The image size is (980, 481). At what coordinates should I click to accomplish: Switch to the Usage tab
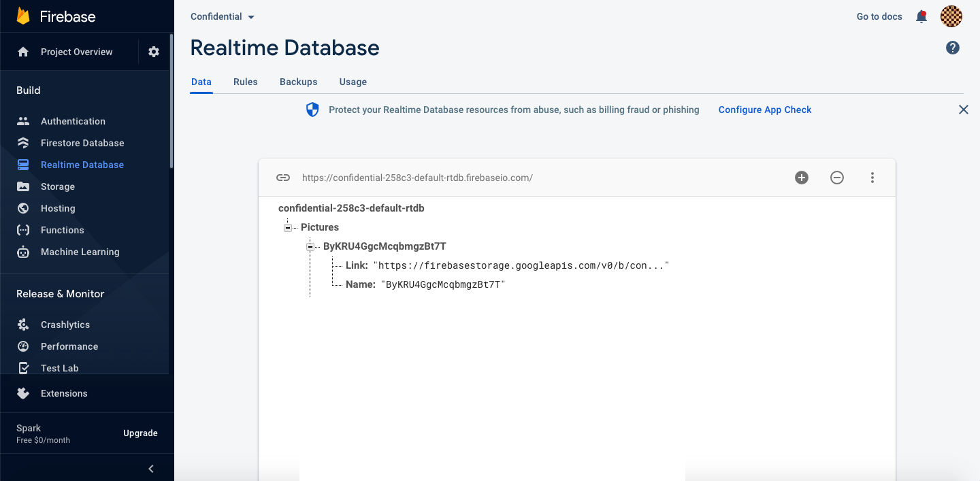353,82
